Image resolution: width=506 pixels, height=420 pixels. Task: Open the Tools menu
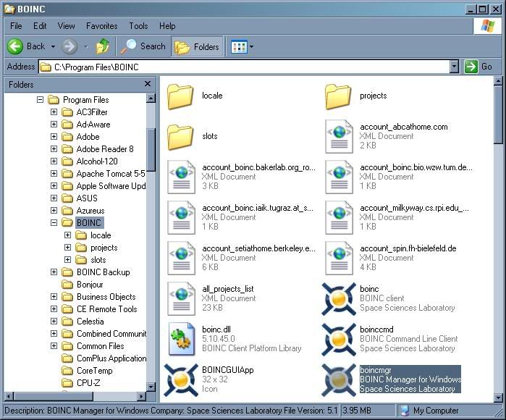[138, 26]
